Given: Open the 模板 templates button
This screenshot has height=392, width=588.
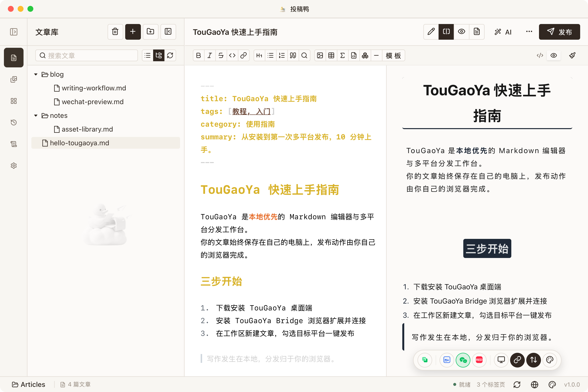Looking at the screenshot, I should click(393, 56).
